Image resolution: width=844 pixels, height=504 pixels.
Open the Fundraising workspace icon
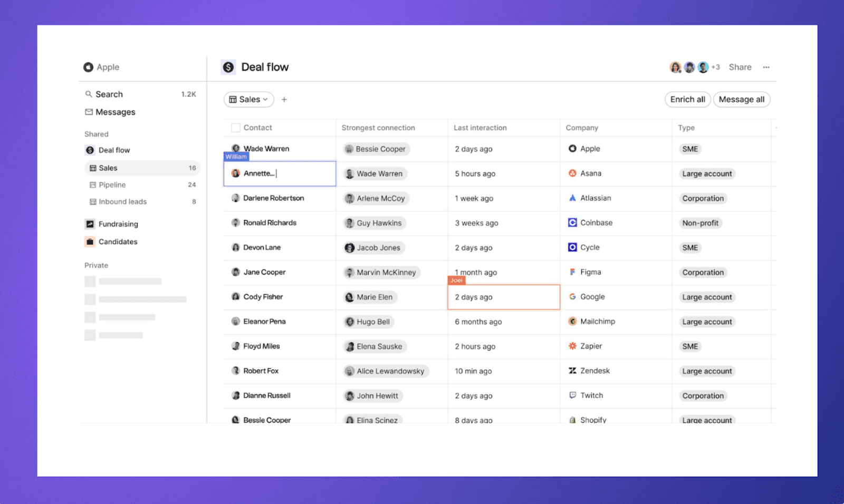[90, 224]
